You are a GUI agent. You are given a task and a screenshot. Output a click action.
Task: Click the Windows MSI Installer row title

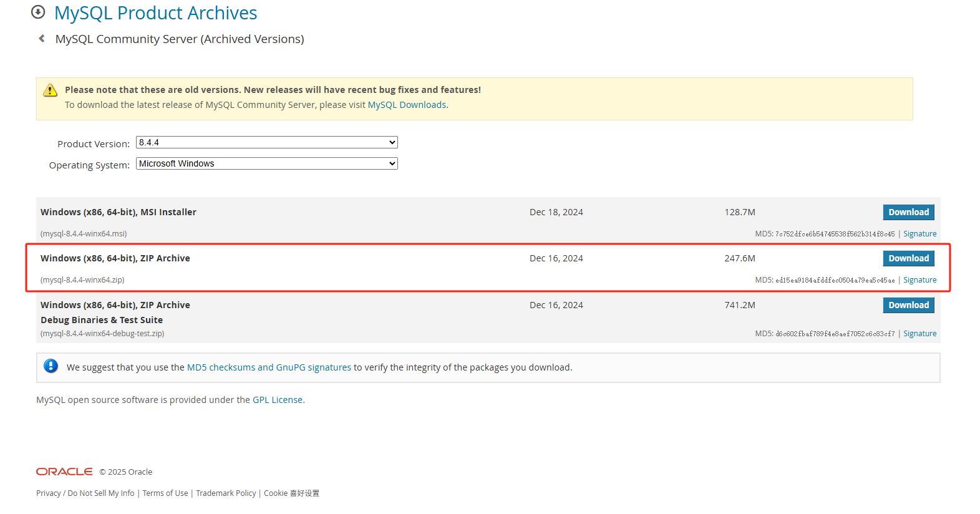click(119, 212)
